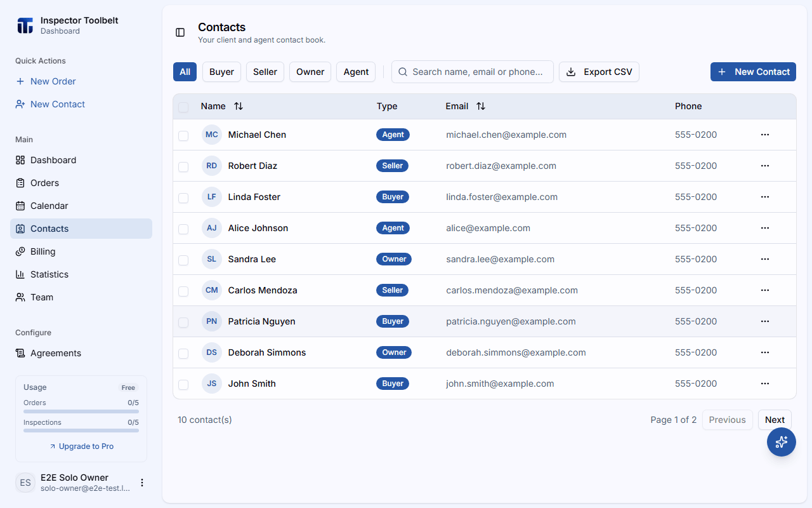Screen dimensions: 812x508
Task: Check the box for Alice Johnson
Action: [x=183, y=229]
